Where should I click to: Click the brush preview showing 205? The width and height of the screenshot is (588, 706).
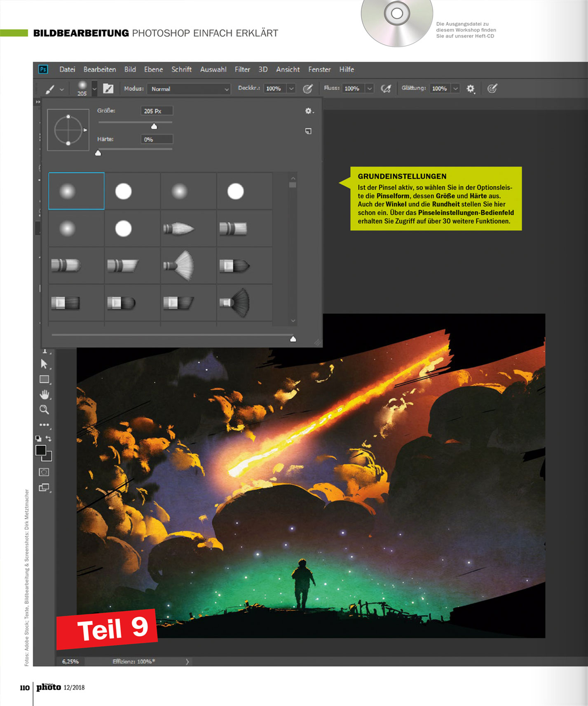(x=82, y=88)
